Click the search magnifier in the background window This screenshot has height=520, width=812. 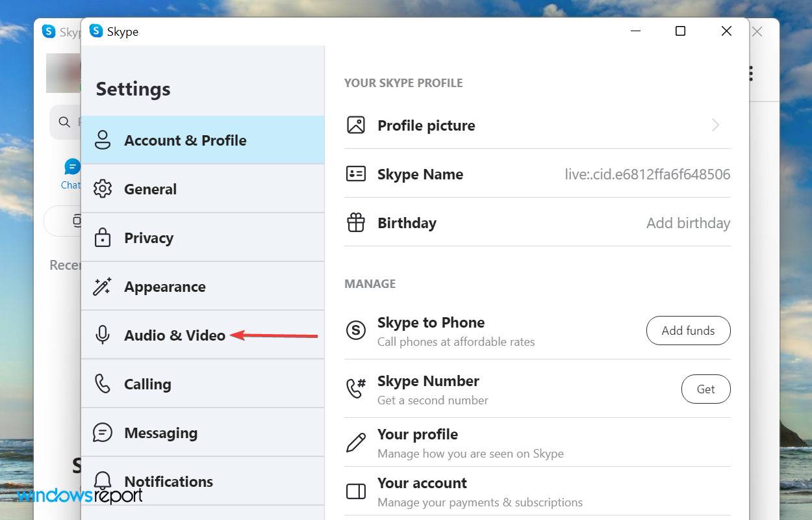pyautogui.click(x=64, y=122)
